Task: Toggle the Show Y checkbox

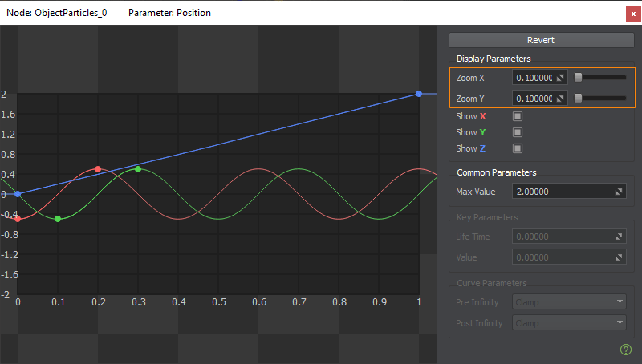Action: coord(518,132)
